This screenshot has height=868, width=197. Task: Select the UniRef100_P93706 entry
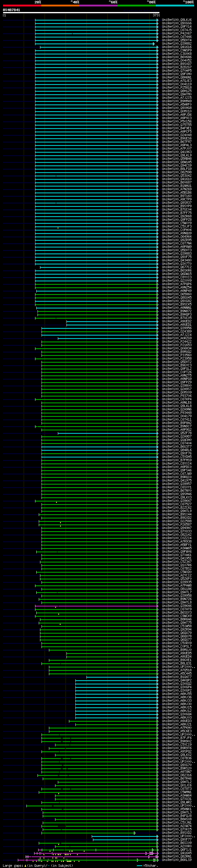pos(177,396)
